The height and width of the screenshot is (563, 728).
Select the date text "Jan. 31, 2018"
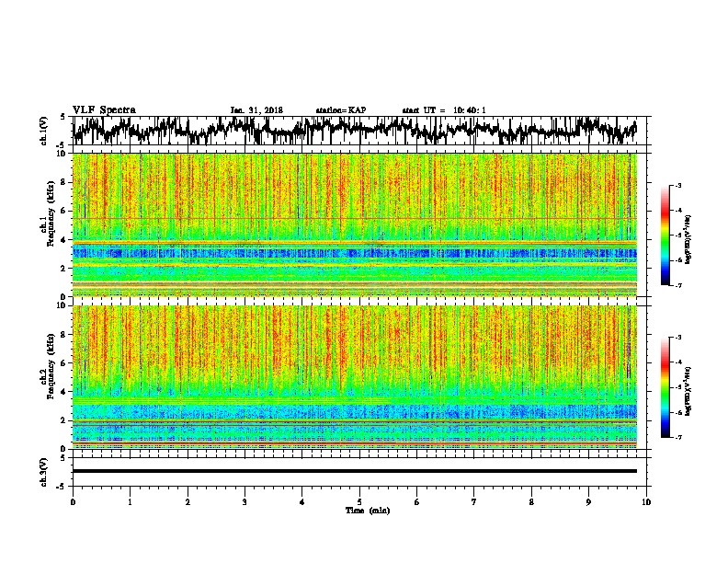click(256, 110)
